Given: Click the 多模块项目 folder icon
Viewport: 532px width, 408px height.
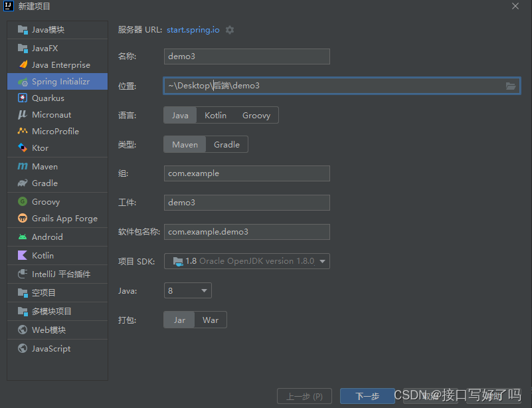Looking at the screenshot, I should click(x=23, y=311).
